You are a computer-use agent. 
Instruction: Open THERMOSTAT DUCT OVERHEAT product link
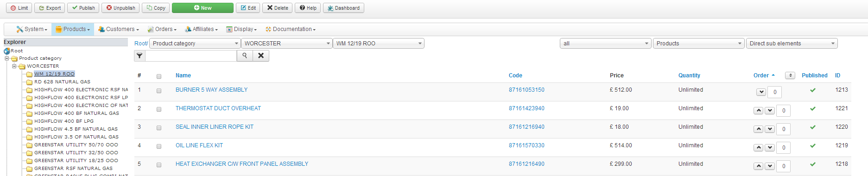point(218,108)
